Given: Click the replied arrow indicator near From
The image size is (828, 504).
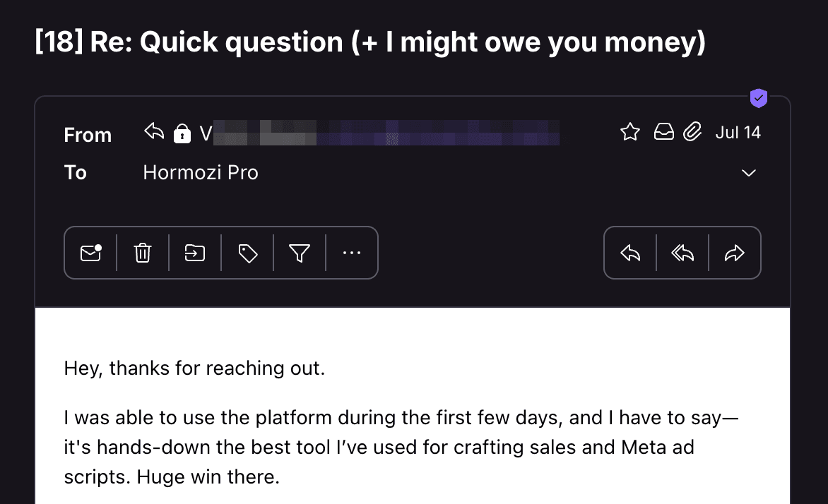Looking at the screenshot, I should [x=154, y=132].
